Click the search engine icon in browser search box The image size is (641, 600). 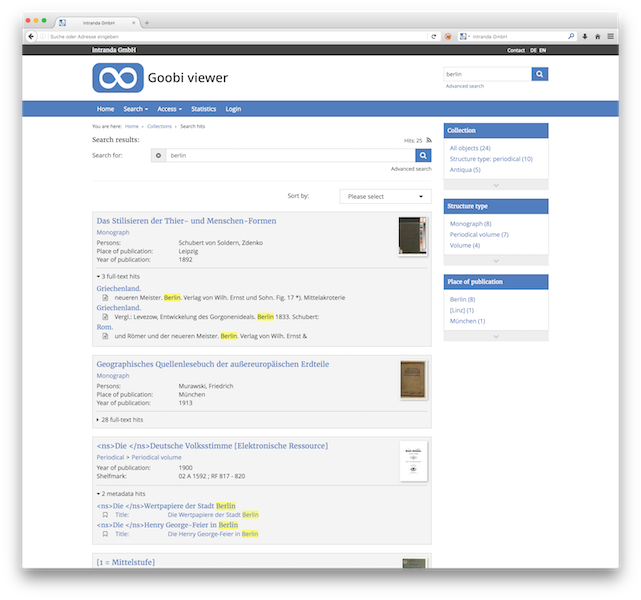point(464,36)
